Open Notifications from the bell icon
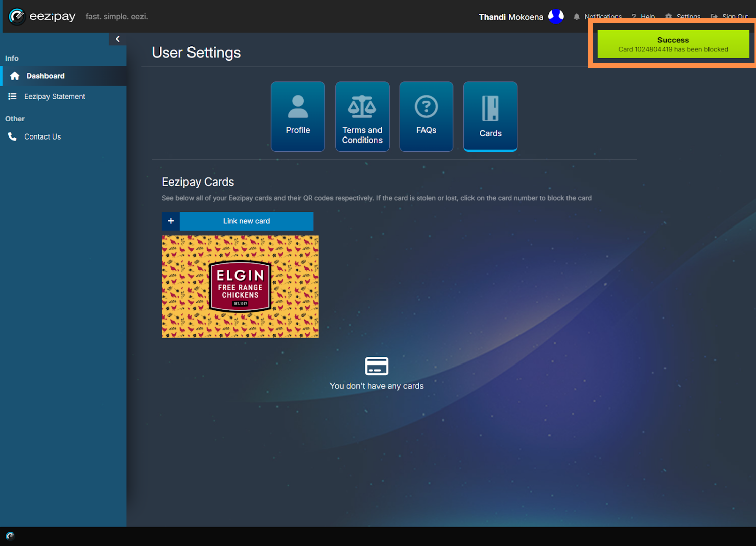 click(x=597, y=17)
